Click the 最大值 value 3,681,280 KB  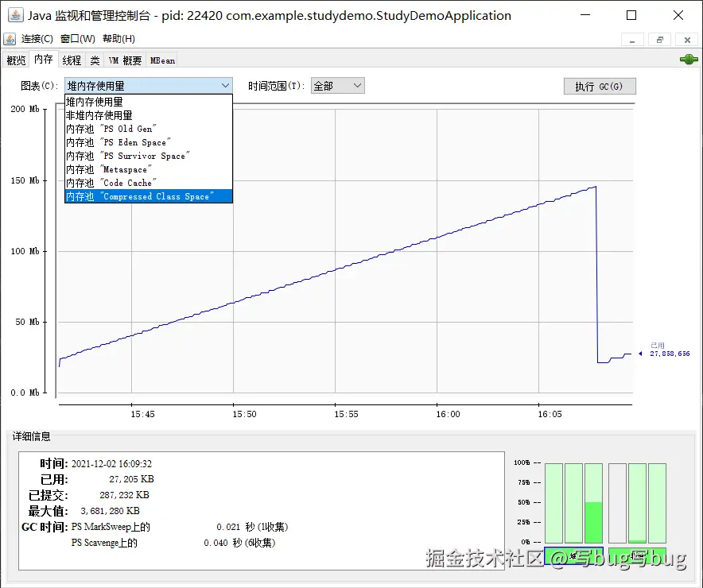110,511
